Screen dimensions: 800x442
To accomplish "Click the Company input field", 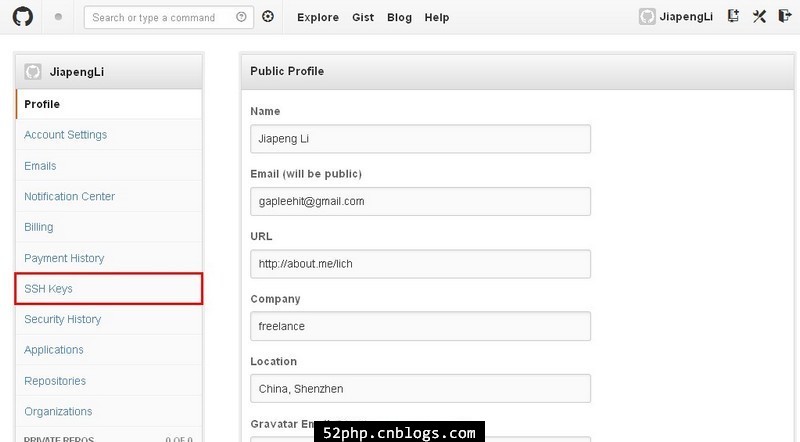I will pos(420,326).
